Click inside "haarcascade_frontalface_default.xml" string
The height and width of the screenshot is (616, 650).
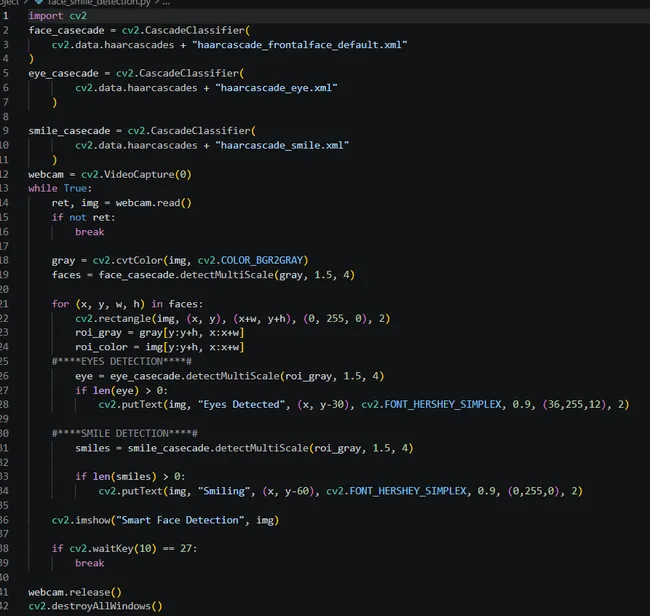pos(300,45)
